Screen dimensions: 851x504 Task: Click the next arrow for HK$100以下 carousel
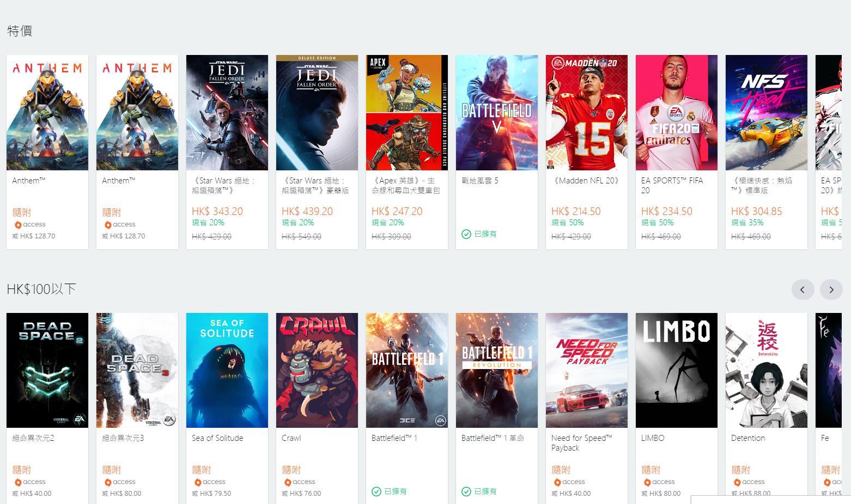click(x=831, y=290)
